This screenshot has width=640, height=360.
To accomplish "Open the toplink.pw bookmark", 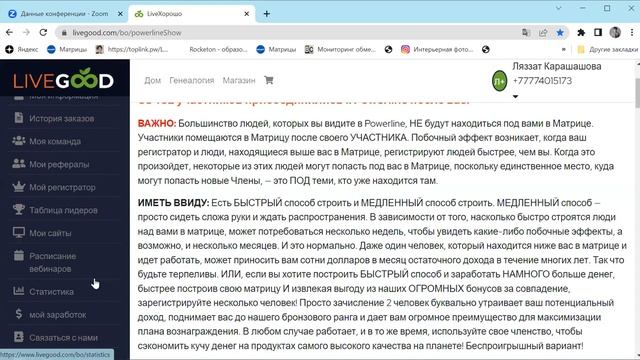I will (x=131, y=49).
